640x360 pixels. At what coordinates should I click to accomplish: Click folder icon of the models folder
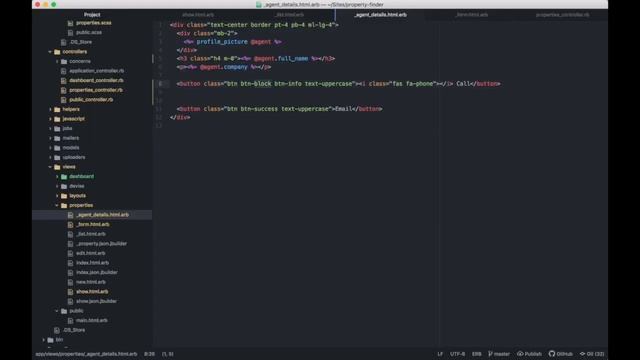(57, 148)
